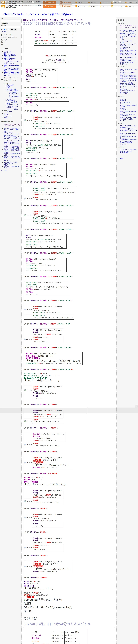
Task: Focus the 検索 keyword input field
Action: pos(11,21)
